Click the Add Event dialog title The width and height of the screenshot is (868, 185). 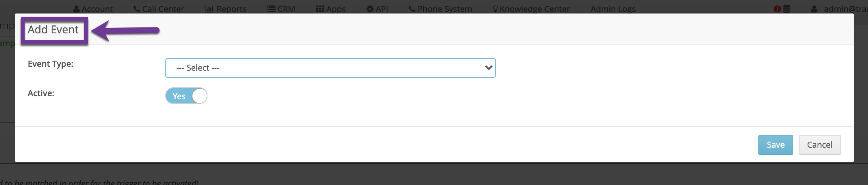53,30
